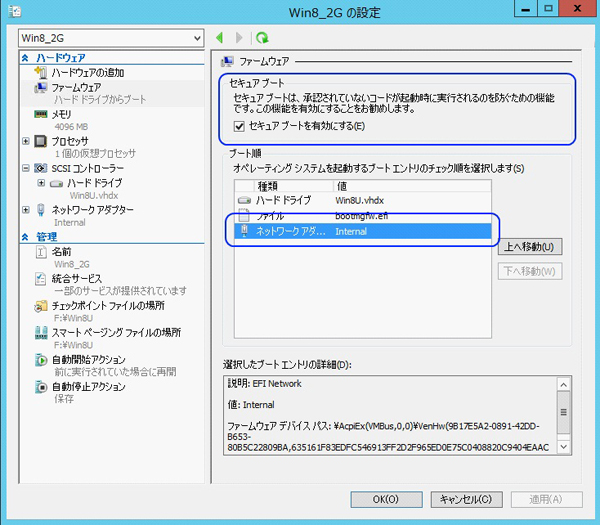Screen dimensions: 600x525
Task: Click the details pane scrollbar thumb
Action: [563, 412]
